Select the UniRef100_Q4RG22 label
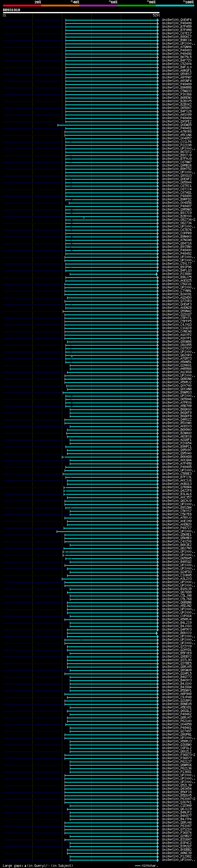 [176, 419]
